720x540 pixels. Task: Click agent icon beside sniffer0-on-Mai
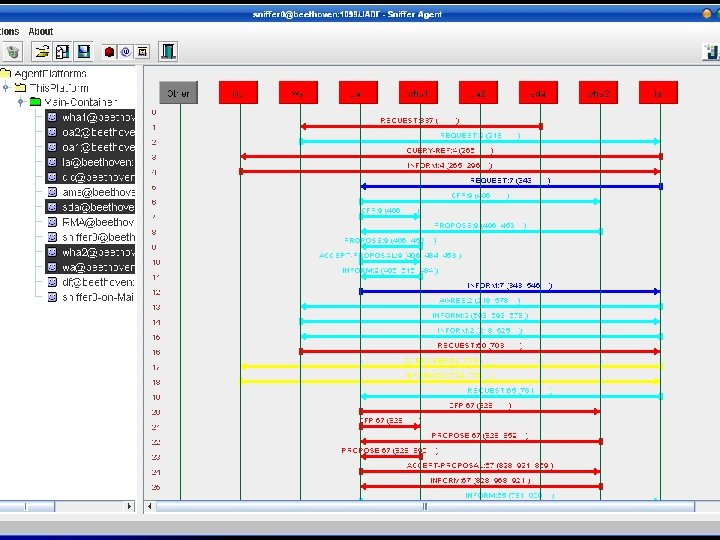coord(52,297)
